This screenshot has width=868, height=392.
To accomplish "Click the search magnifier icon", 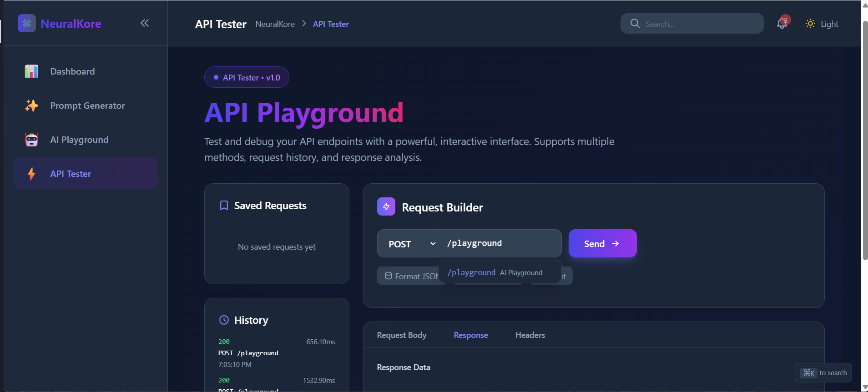I will coord(635,23).
